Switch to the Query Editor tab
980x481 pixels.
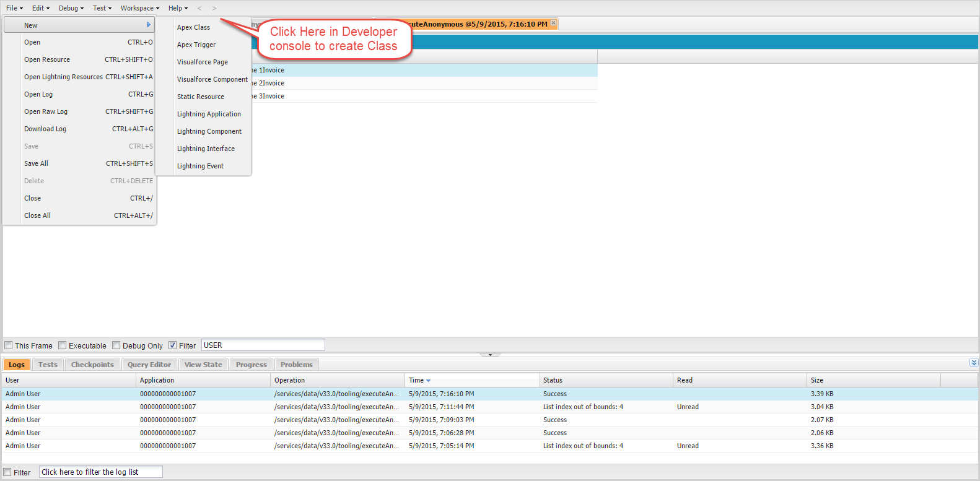coord(149,365)
